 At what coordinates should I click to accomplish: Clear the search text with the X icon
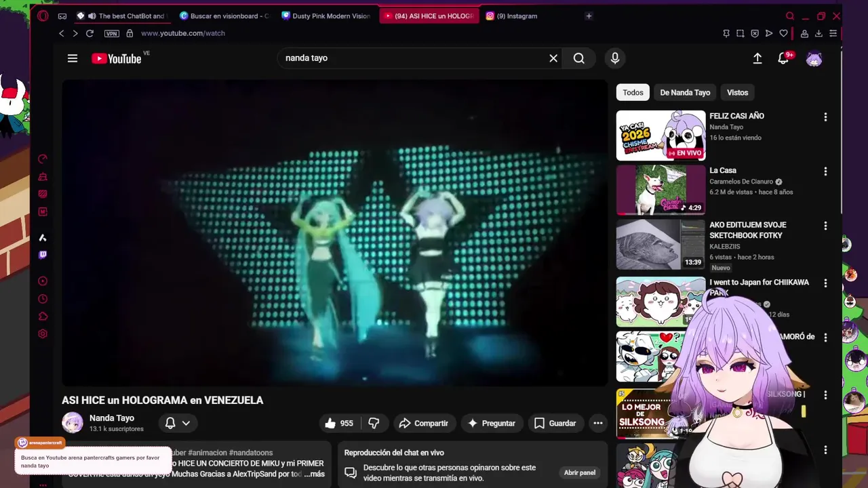[x=553, y=58]
